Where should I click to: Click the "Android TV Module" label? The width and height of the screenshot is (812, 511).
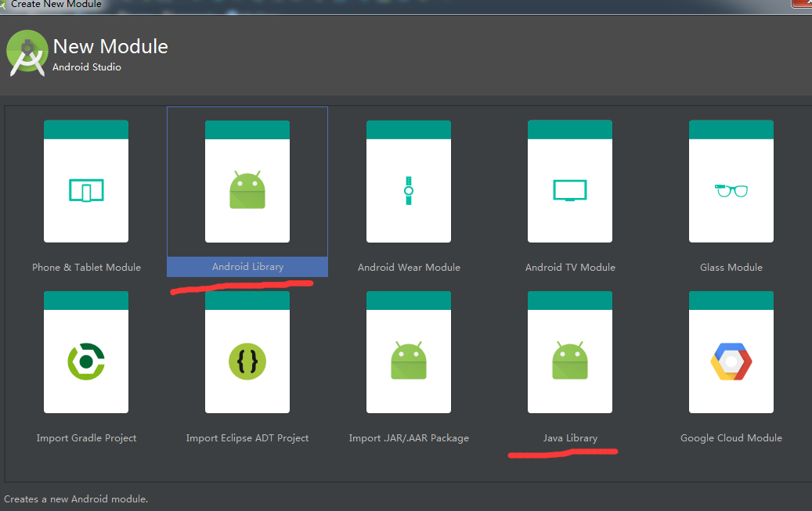coord(570,267)
